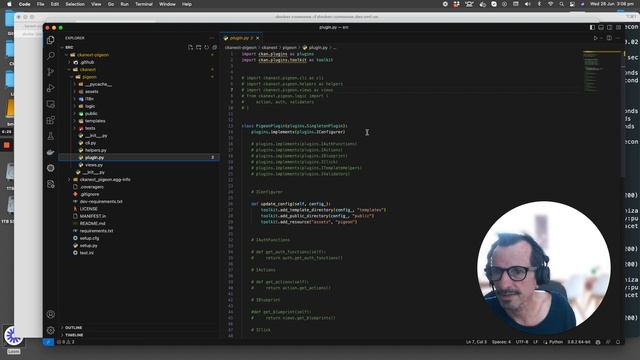Click pigeon in the breadcrumb path
Viewport: 640px width, 360px height.
coord(289,47)
